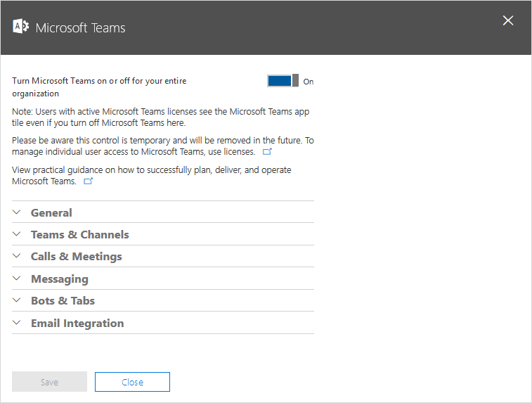
Task: Open the external link icon after 'use licenses'
Action: [267, 151]
